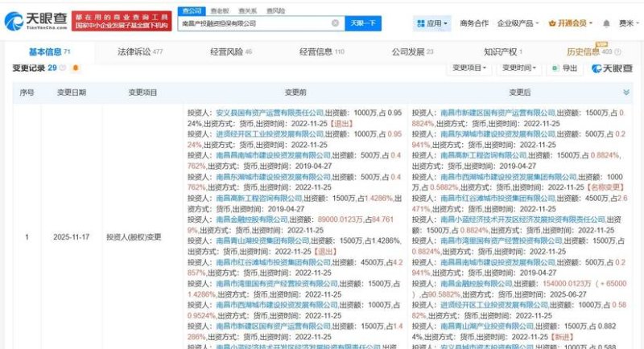Clear the search box with the X icon
This screenshot has height=349, width=644.
pos(335,23)
